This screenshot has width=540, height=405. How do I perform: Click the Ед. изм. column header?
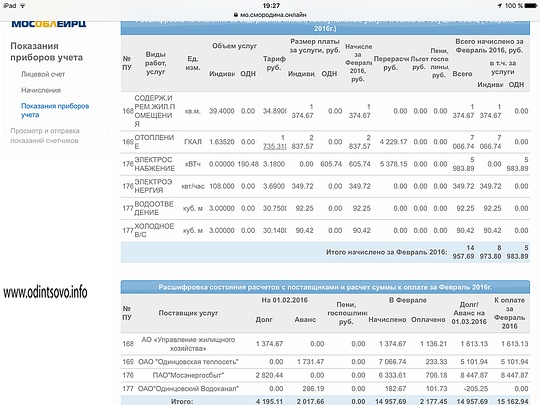pyautogui.click(x=193, y=63)
